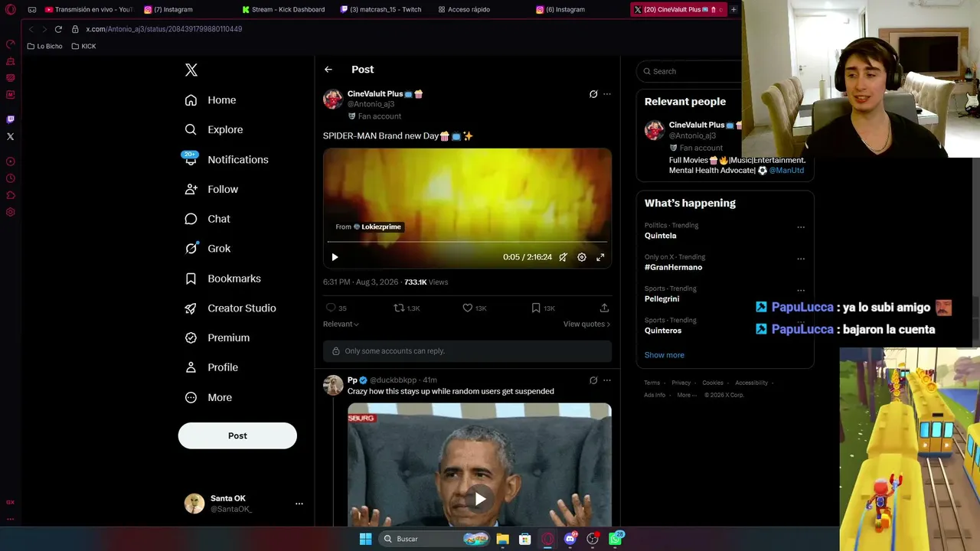Reload the page in the browser toolbar
The width and height of the screenshot is (980, 551).
[58, 29]
